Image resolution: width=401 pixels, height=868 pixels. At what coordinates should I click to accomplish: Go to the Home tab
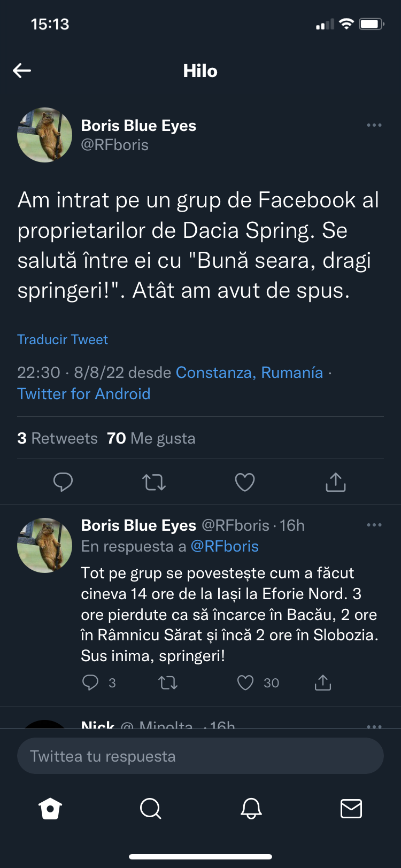pos(50,809)
